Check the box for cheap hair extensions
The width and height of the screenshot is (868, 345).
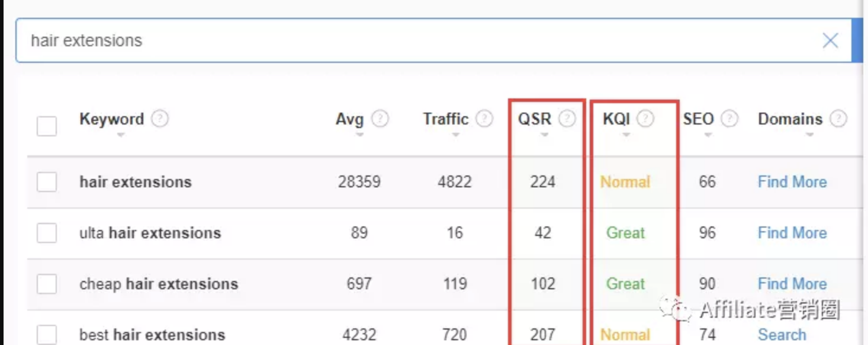click(47, 284)
